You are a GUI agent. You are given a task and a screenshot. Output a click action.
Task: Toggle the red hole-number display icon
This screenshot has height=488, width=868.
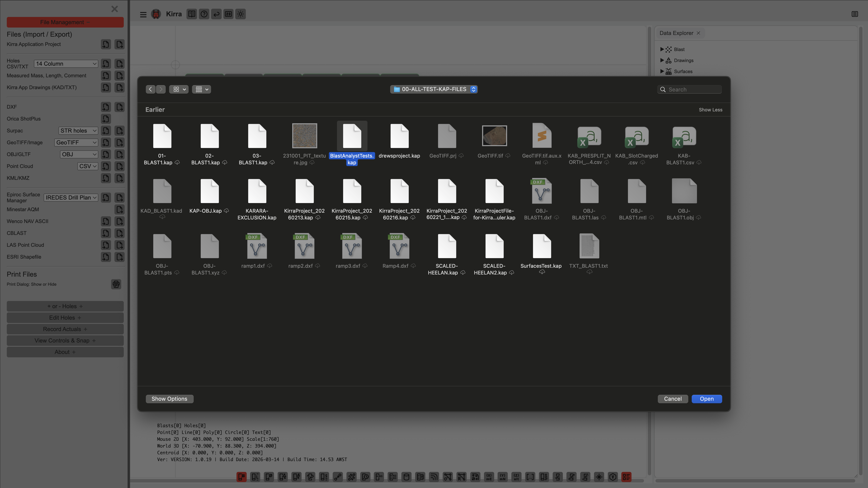click(242, 477)
